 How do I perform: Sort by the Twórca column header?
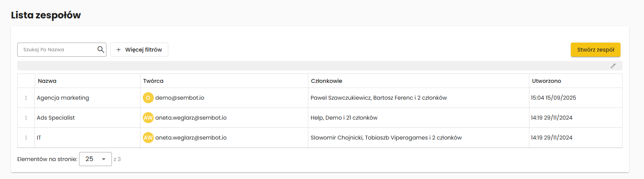tap(153, 81)
